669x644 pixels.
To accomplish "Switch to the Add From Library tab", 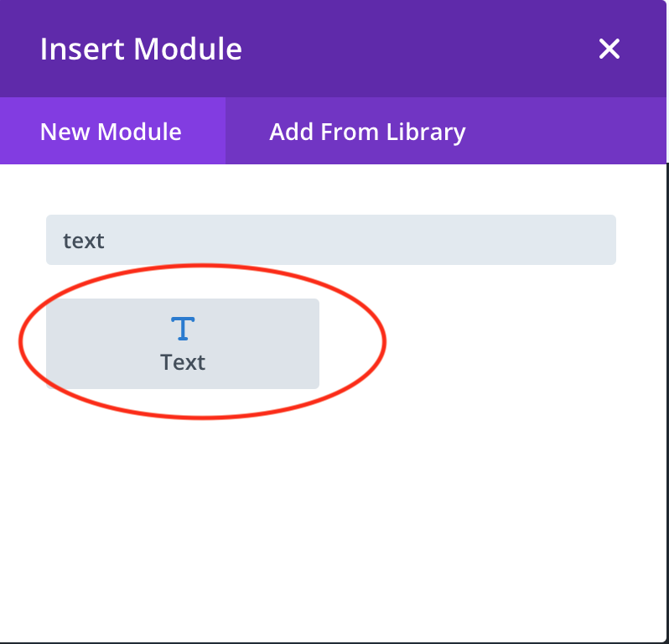I will [367, 132].
